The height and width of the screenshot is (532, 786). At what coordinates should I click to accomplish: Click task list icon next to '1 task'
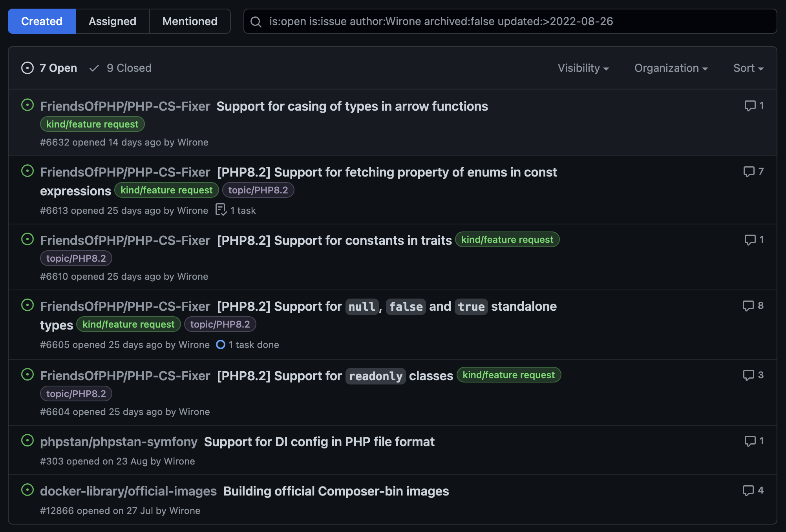click(221, 210)
